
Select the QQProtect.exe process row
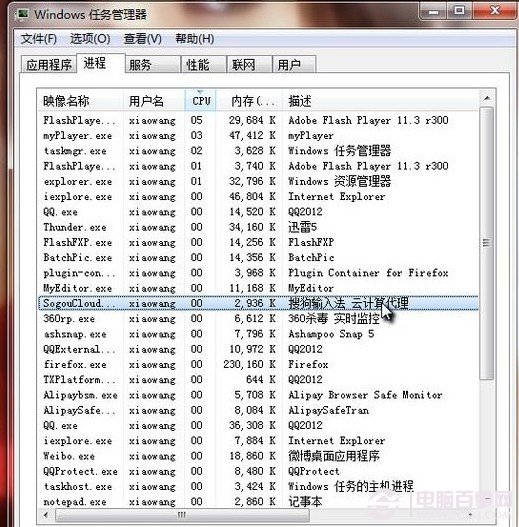click(x=258, y=471)
